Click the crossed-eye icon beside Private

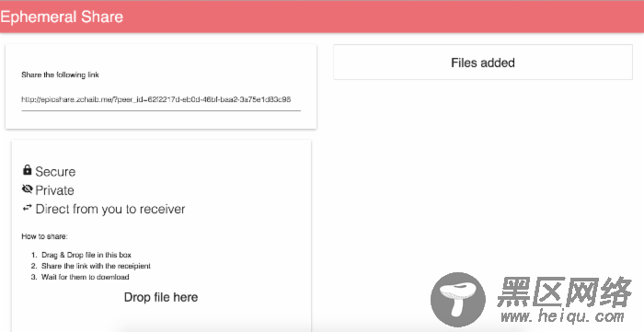click(27, 189)
